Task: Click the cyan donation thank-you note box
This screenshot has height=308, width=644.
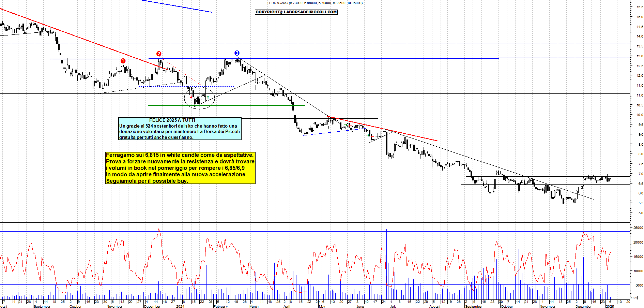Action: (x=180, y=129)
